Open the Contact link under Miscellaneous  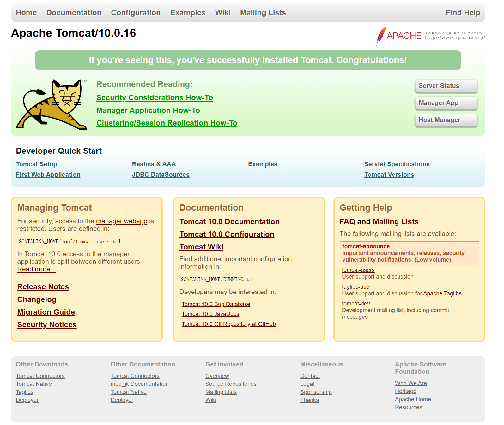pyautogui.click(x=310, y=376)
